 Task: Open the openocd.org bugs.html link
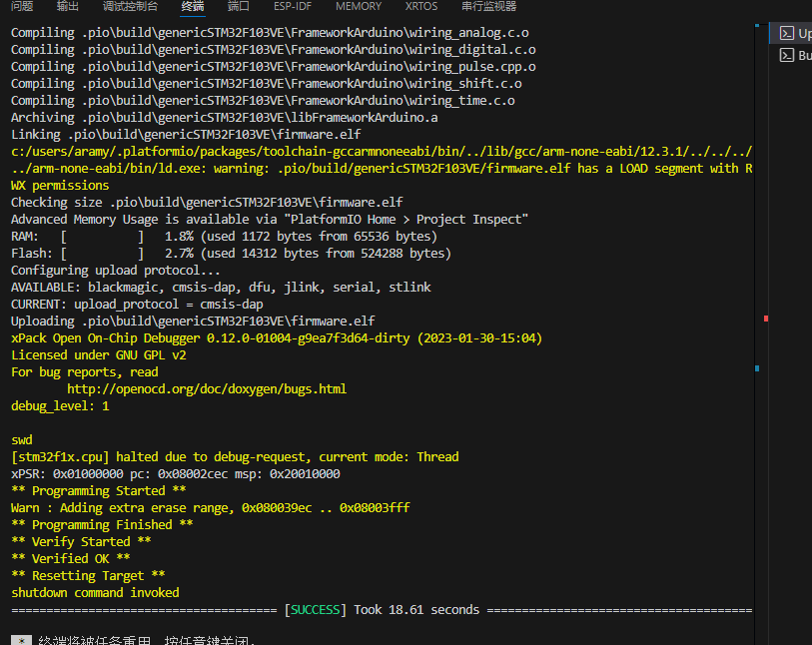pos(207,389)
